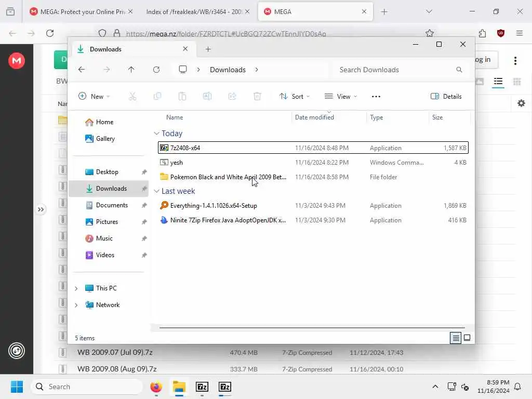Switch to details list view in status bar

[456, 338]
